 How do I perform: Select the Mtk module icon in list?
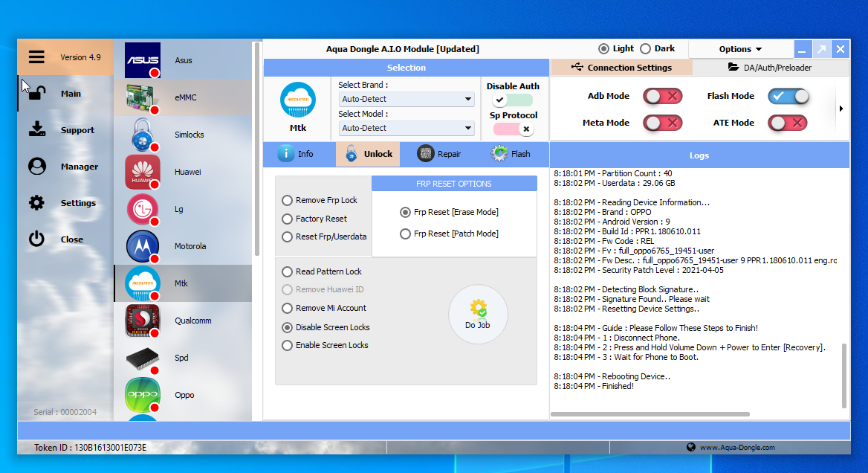click(x=142, y=283)
